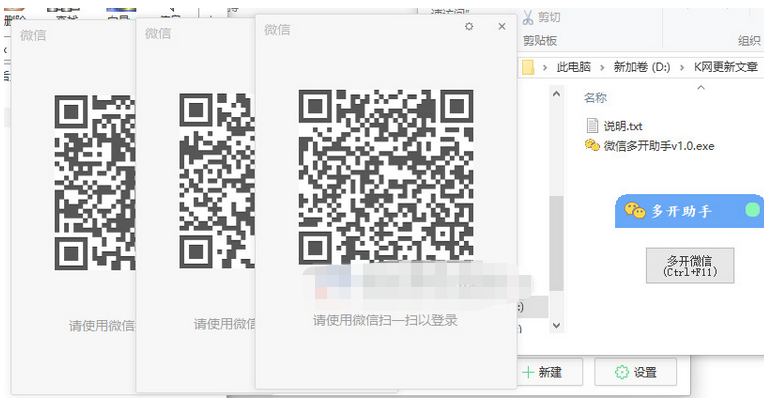764x398 pixels.
Task: Navigate to 新加卷 (D:) breadcrumb
Action: (642, 67)
